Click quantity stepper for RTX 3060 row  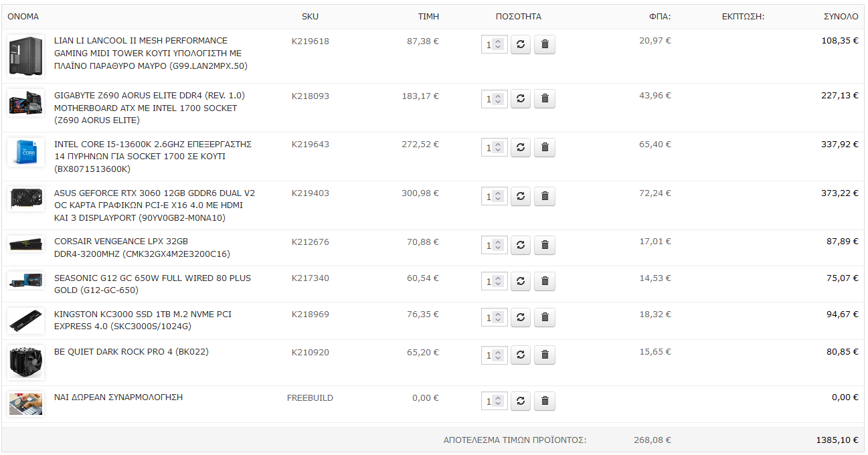(498, 197)
